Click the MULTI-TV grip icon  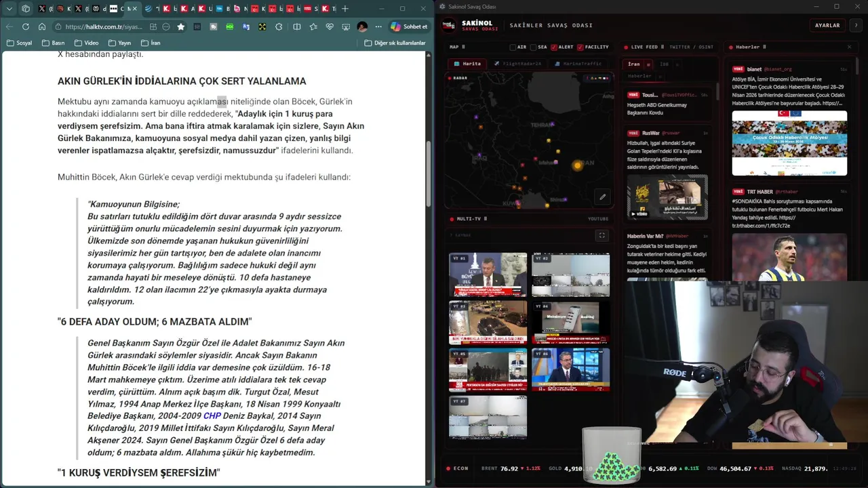[485, 219]
